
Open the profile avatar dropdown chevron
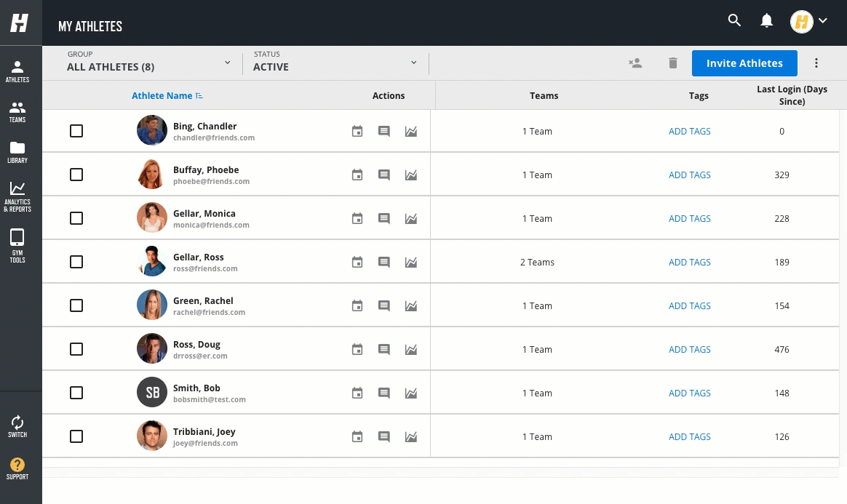click(823, 20)
